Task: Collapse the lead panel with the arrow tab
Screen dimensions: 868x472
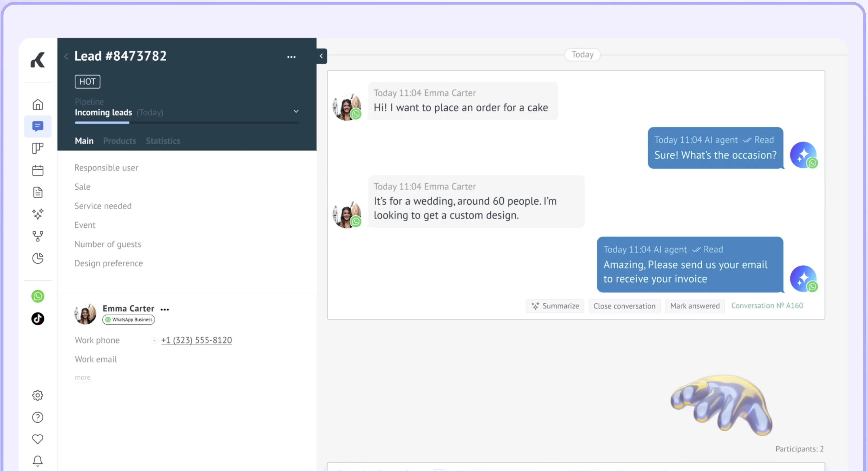Action: [322, 56]
